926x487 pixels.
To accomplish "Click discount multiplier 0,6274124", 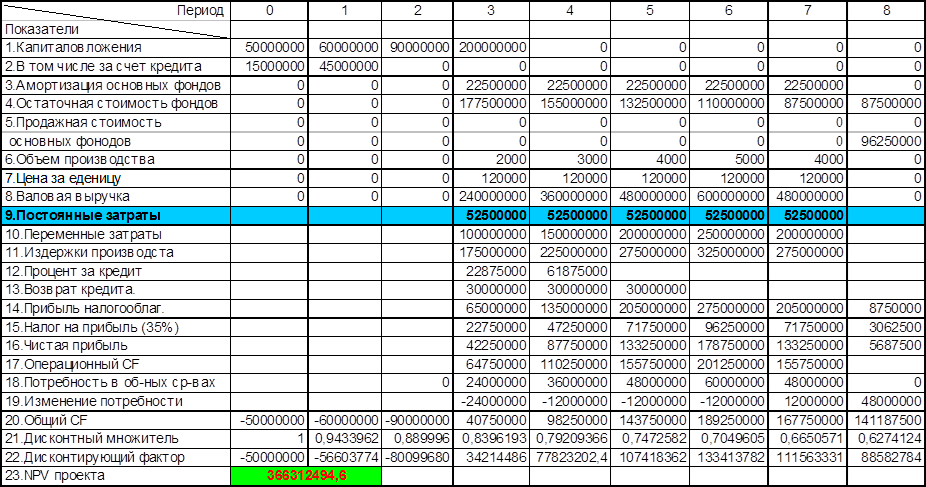I will point(888,439).
